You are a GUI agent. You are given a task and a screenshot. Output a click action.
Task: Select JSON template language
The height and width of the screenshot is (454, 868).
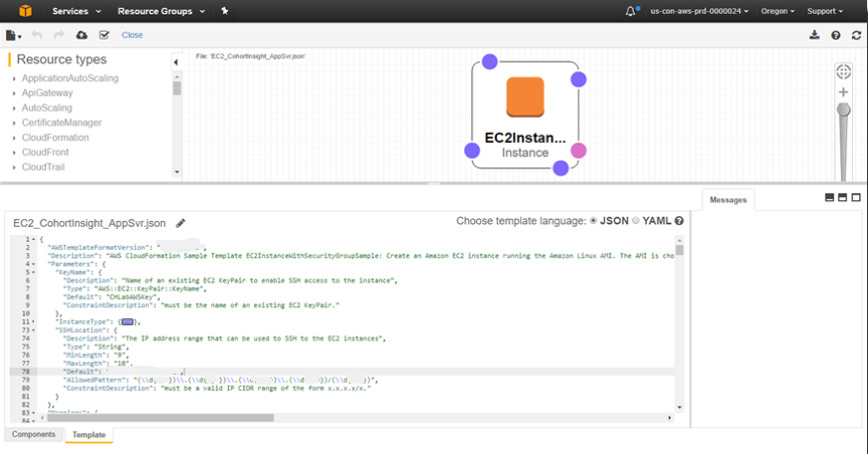(593, 221)
